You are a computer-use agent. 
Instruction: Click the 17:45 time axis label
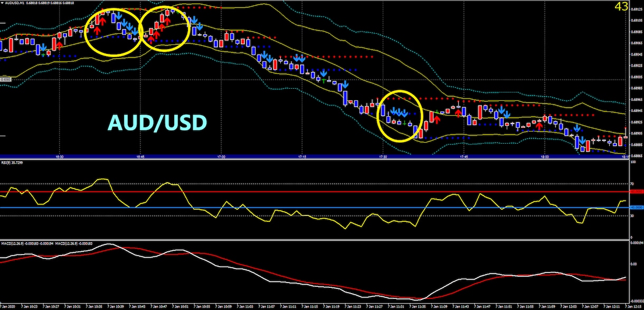click(464, 157)
